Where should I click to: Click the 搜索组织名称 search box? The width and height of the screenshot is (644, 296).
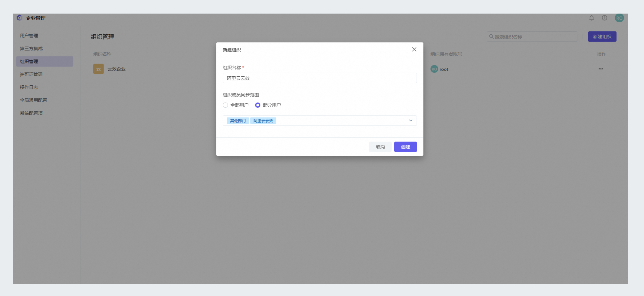coord(532,37)
